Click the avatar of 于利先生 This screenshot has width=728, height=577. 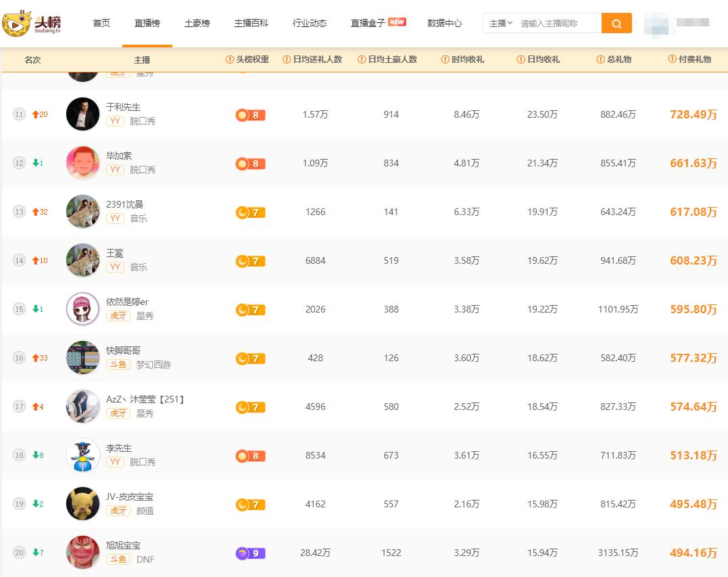[x=82, y=114]
